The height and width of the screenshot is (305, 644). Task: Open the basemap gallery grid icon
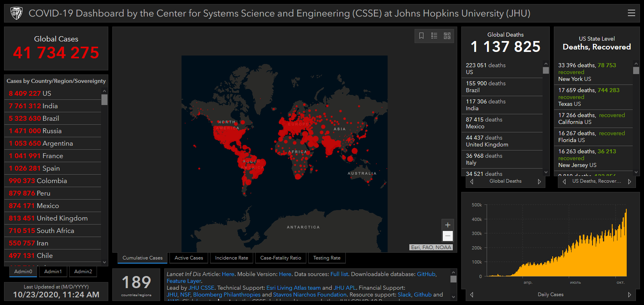click(447, 36)
